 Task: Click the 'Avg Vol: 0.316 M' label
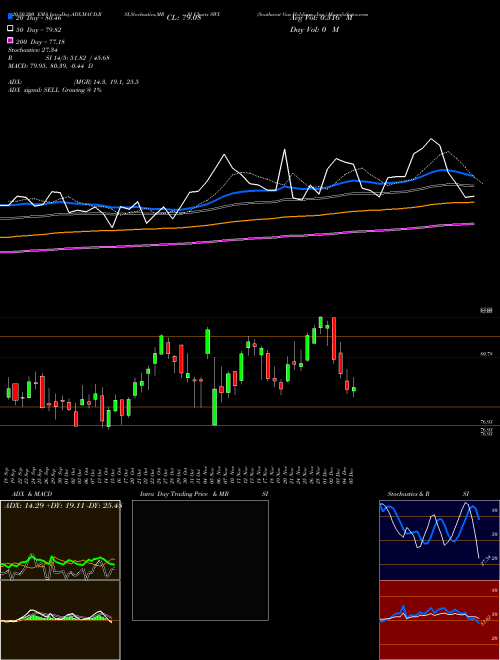pyautogui.click(x=321, y=18)
